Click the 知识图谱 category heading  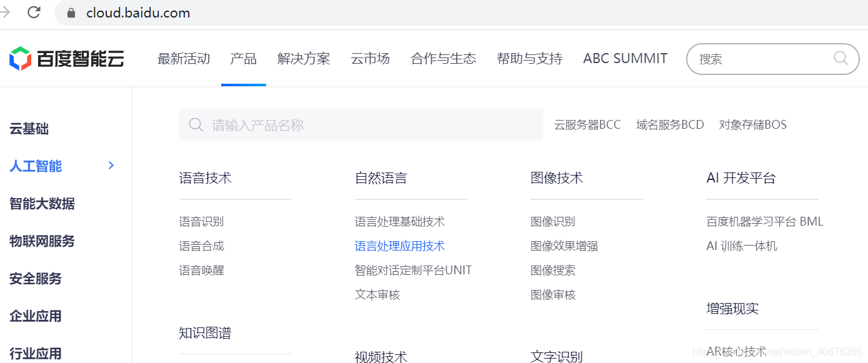(x=206, y=333)
